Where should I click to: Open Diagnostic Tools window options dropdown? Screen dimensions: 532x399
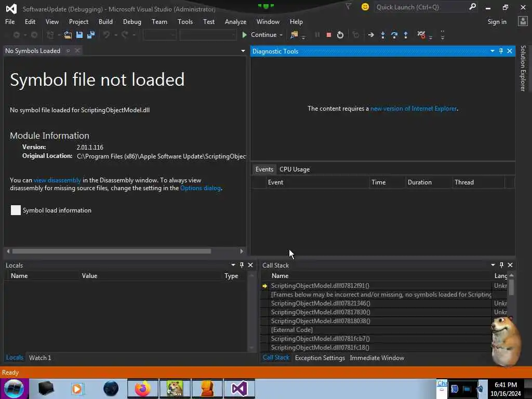[x=493, y=51]
